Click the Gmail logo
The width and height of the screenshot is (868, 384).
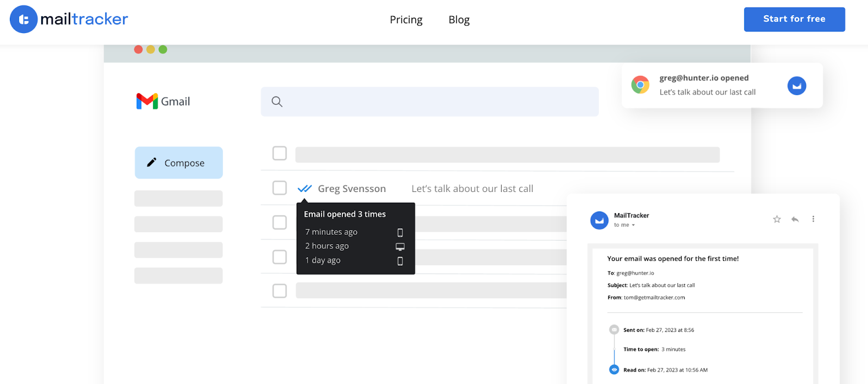click(x=163, y=101)
